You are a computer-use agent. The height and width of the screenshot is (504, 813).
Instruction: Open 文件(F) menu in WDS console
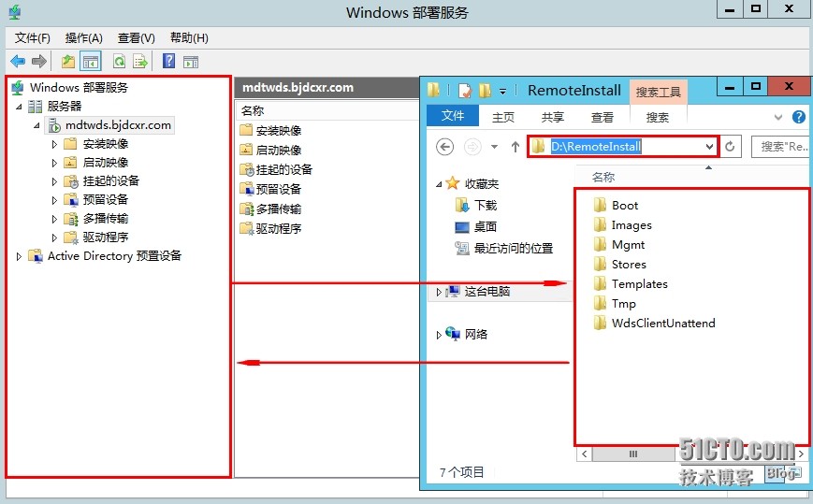coord(32,37)
